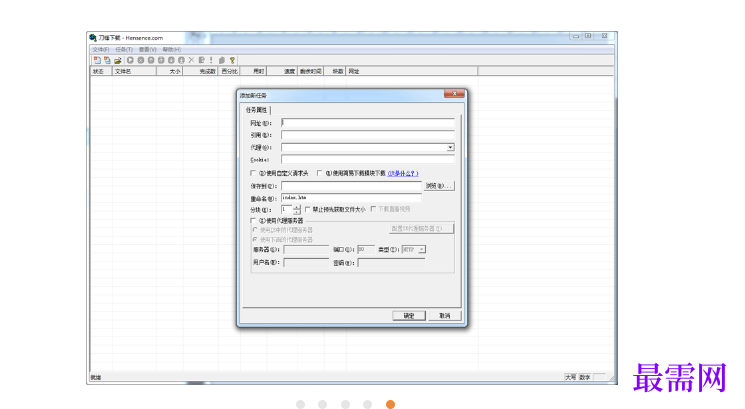The image size is (745, 409).
Task: Click the exclamation mark toolbar icon
Action: pyautogui.click(x=211, y=60)
